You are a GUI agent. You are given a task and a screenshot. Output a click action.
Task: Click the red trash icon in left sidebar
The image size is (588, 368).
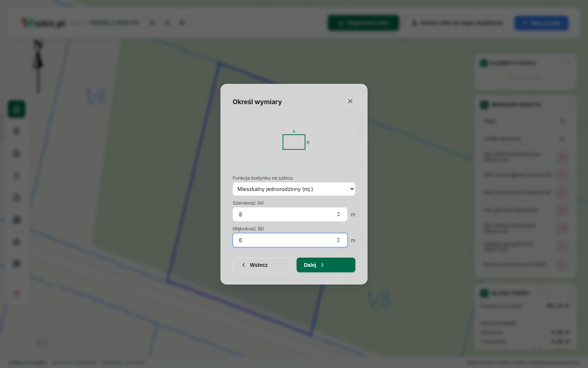(17, 293)
